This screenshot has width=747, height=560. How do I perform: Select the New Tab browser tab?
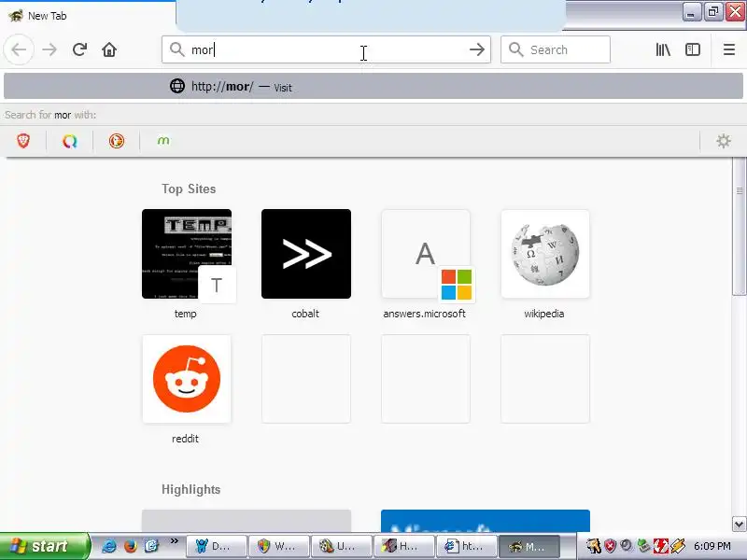click(89, 16)
